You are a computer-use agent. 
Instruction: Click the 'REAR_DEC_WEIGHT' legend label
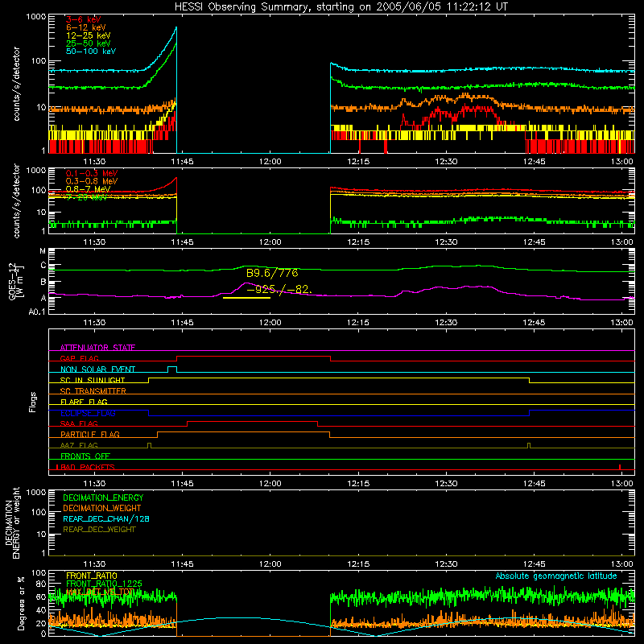(99, 530)
